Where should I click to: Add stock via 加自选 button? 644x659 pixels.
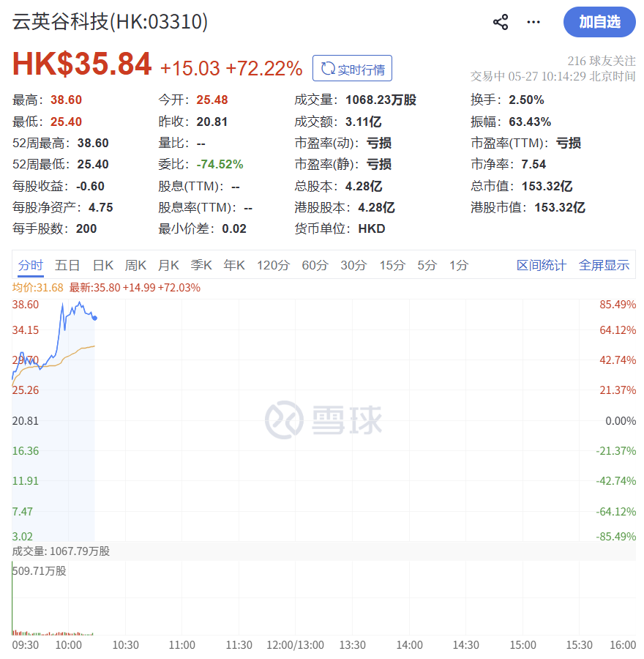click(599, 22)
